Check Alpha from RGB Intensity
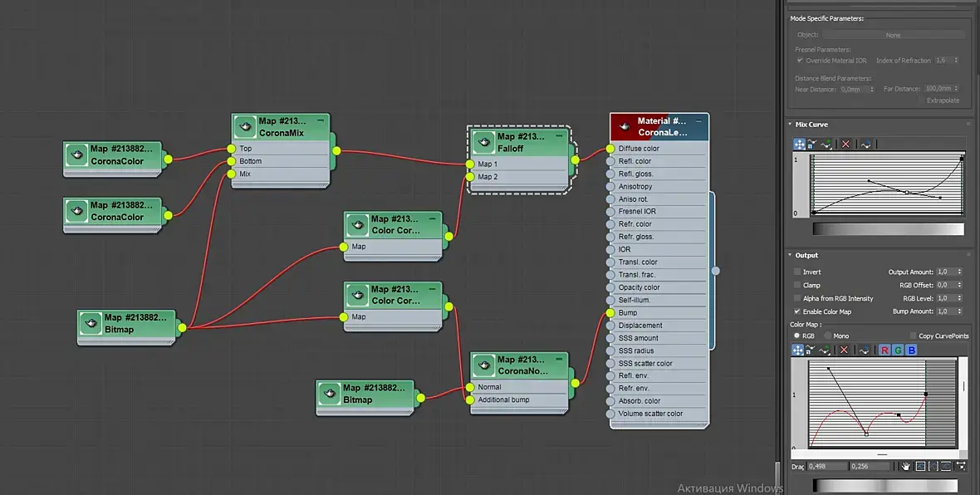Screen dimensions: 980x495 (797, 298)
